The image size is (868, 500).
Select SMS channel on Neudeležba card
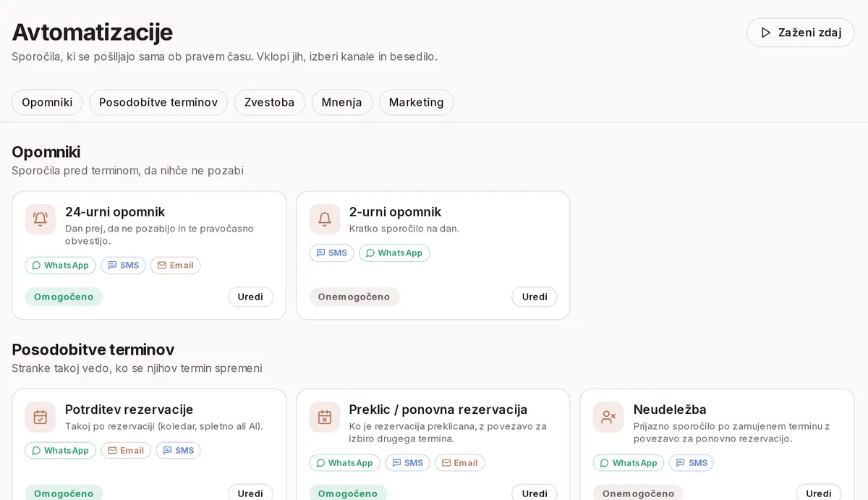pos(692,463)
